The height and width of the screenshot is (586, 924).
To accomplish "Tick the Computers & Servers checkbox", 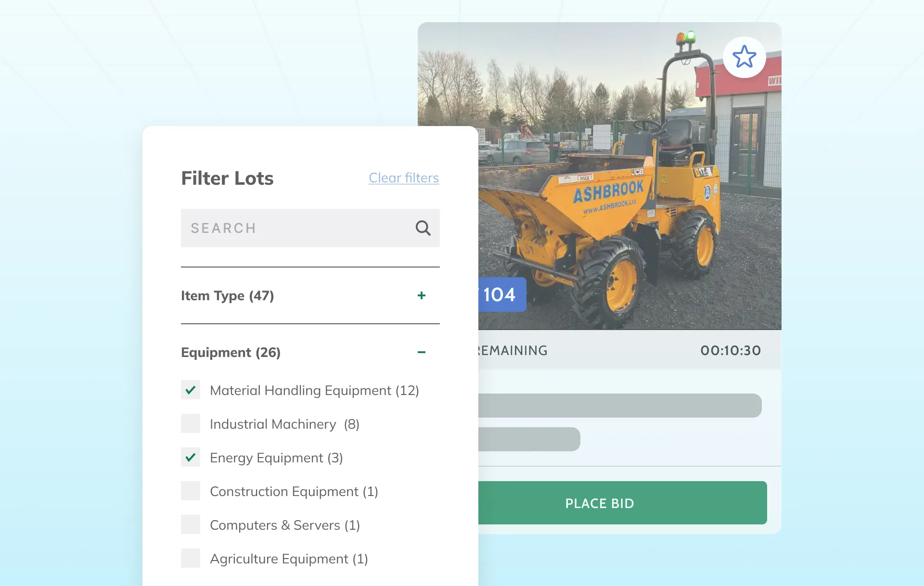I will pos(191,524).
